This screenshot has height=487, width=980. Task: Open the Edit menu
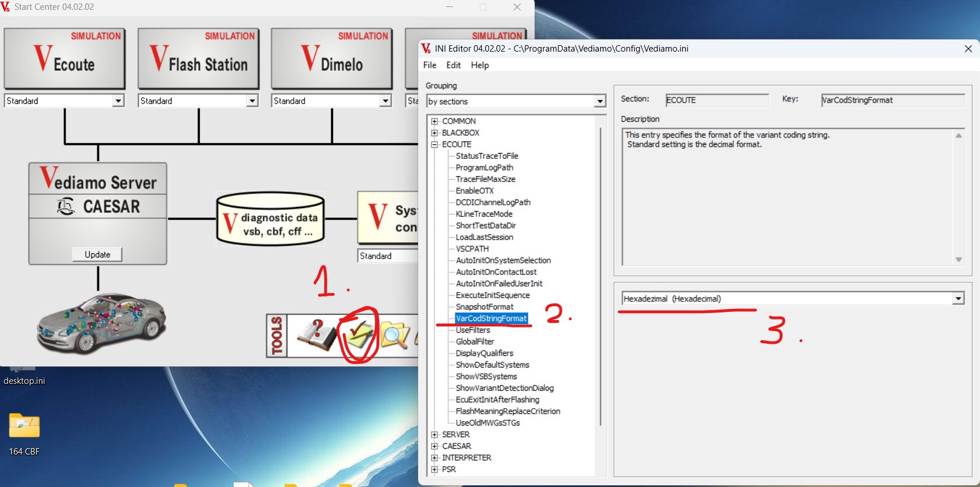coord(454,65)
